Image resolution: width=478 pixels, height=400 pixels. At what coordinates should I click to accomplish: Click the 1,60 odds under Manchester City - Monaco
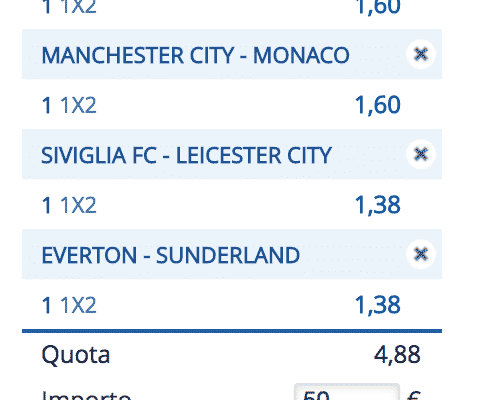(x=377, y=105)
